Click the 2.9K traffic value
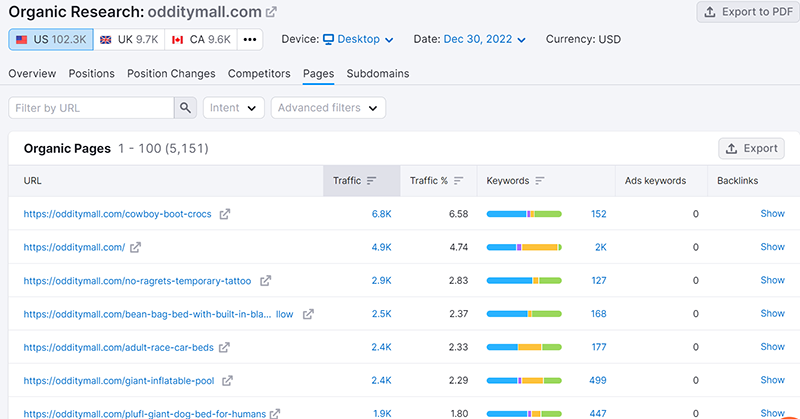Screen dimensions: 800x419 pyautogui.click(x=382, y=281)
